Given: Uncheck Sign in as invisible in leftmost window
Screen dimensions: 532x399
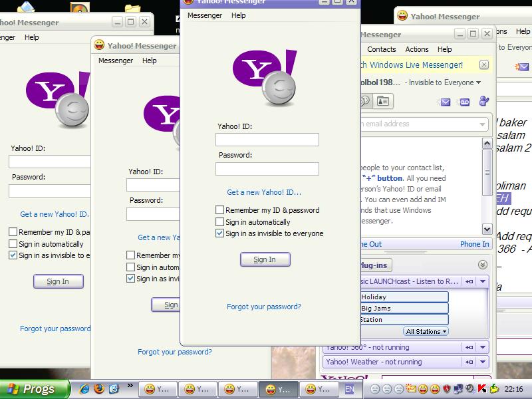Looking at the screenshot, I should click(x=13, y=255).
